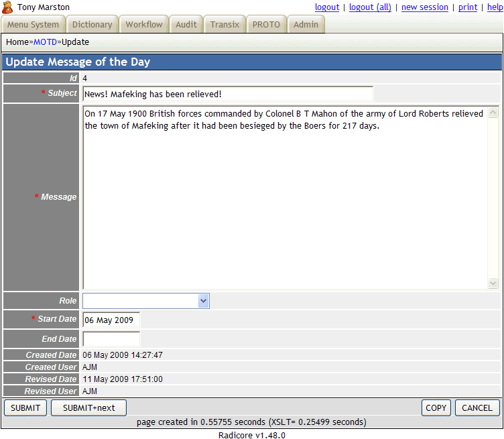
Task: Go to the Audit tab
Action: pos(186,25)
